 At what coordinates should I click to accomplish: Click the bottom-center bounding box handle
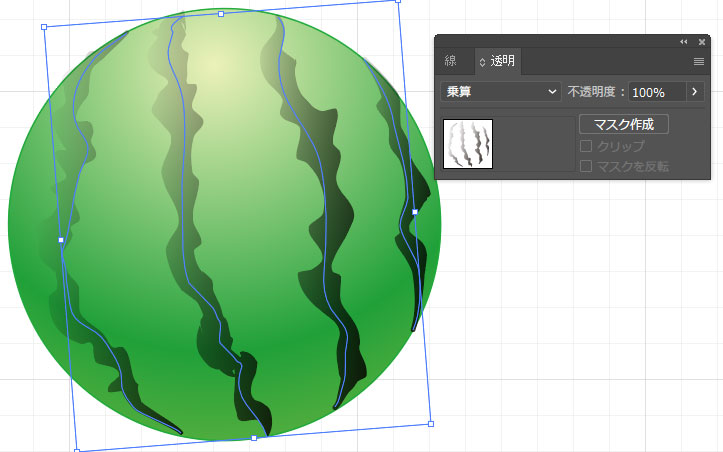254,438
